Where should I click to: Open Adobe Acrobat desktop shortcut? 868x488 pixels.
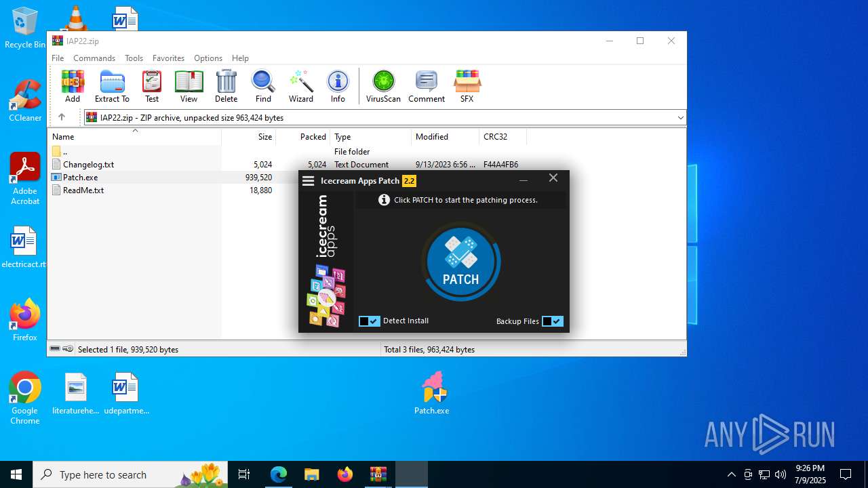[25, 179]
